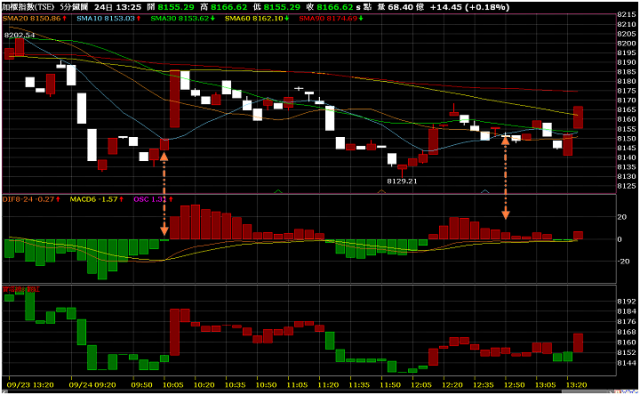Click the 11:05 time axis label
640x395 pixels.
pos(297,385)
